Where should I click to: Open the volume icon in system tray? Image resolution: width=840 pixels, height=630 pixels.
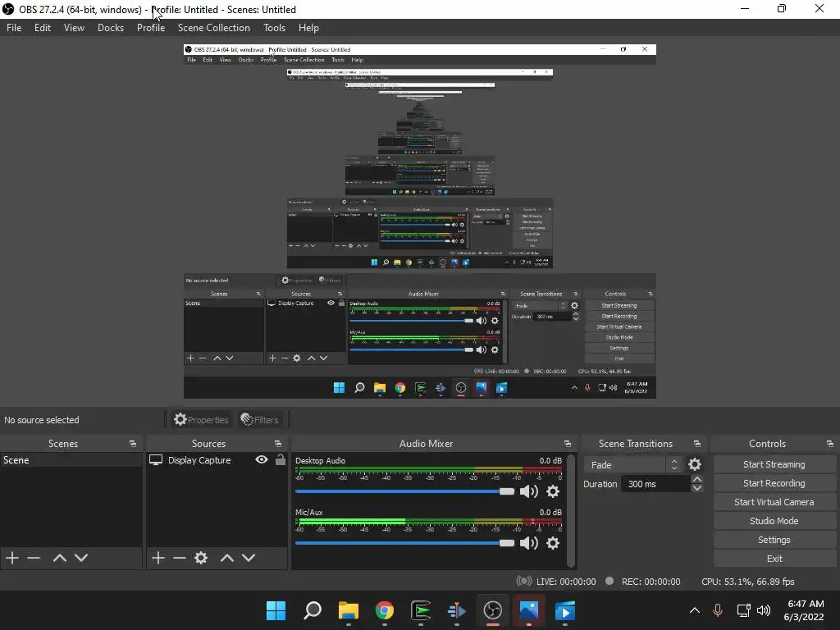point(764,610)
